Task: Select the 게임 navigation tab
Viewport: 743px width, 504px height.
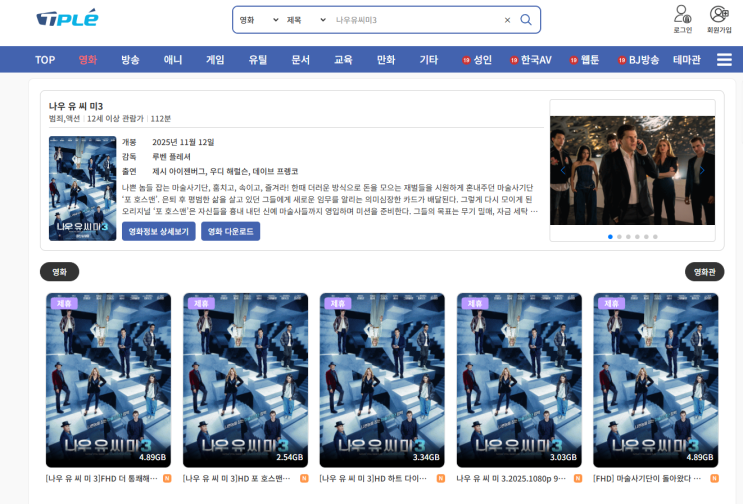Action: (215, 60)
